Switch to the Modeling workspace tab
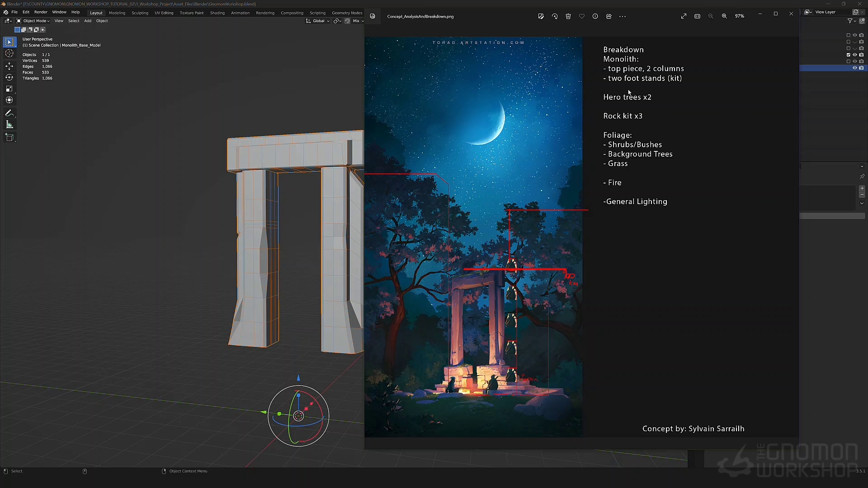 coord(117,13)
